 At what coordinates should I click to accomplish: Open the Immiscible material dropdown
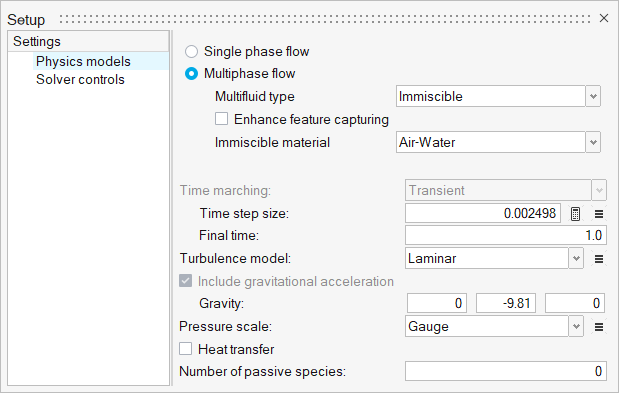tap(498, 142)
